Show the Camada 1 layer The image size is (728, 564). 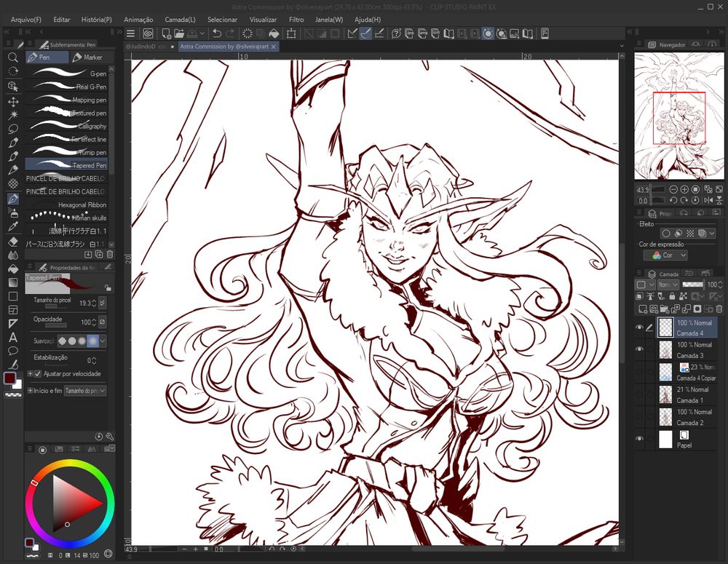[x=639, y=394]
